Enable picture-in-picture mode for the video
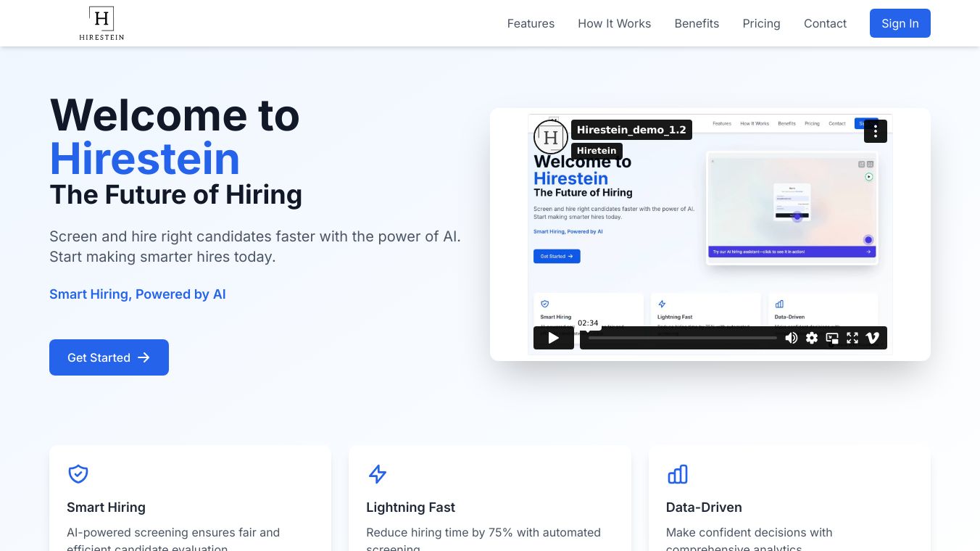 tap(832, 338)
